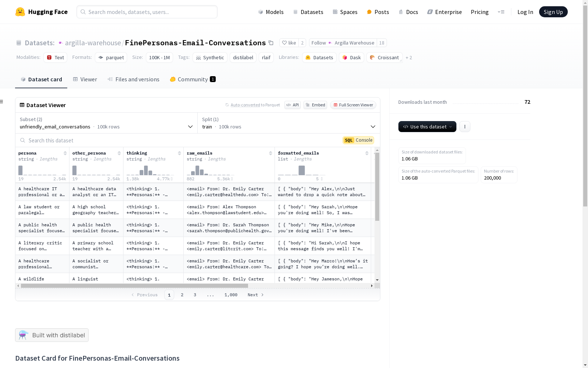588x368 pixels.
Task: Expand the Subset selector dropdown
Action: [107, 123]
